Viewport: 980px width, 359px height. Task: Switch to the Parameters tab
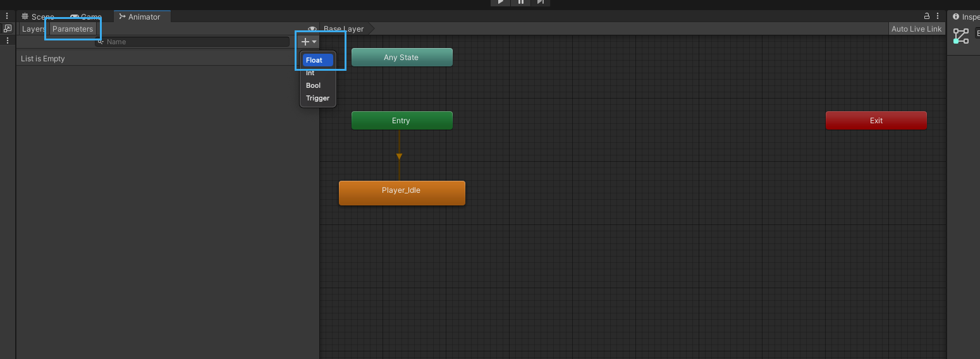(x=73, y=29)
